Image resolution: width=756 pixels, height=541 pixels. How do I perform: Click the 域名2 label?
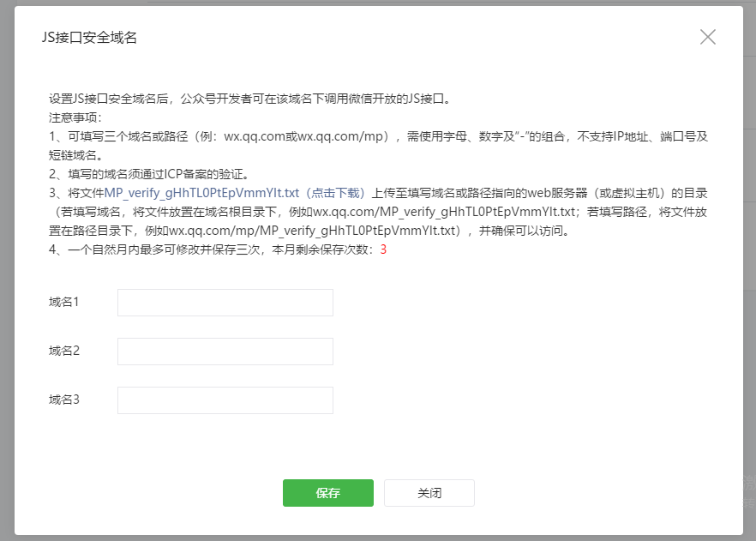pyautogui.click(x=64, y=351)
